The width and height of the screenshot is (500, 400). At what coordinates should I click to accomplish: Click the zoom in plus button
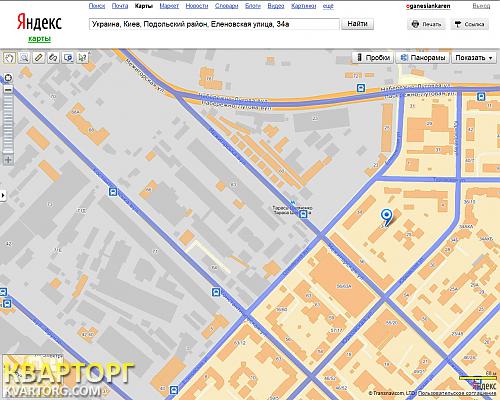(8, 160)
